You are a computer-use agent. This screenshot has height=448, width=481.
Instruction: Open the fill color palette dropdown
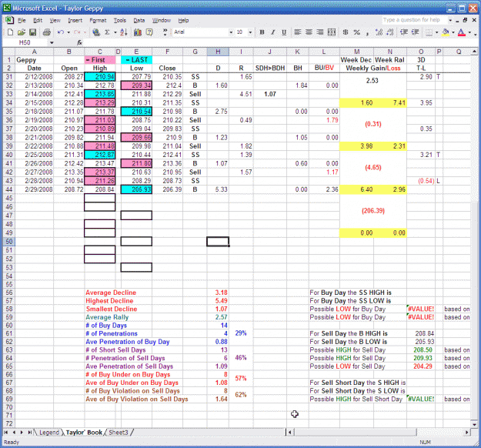(453, 32)
